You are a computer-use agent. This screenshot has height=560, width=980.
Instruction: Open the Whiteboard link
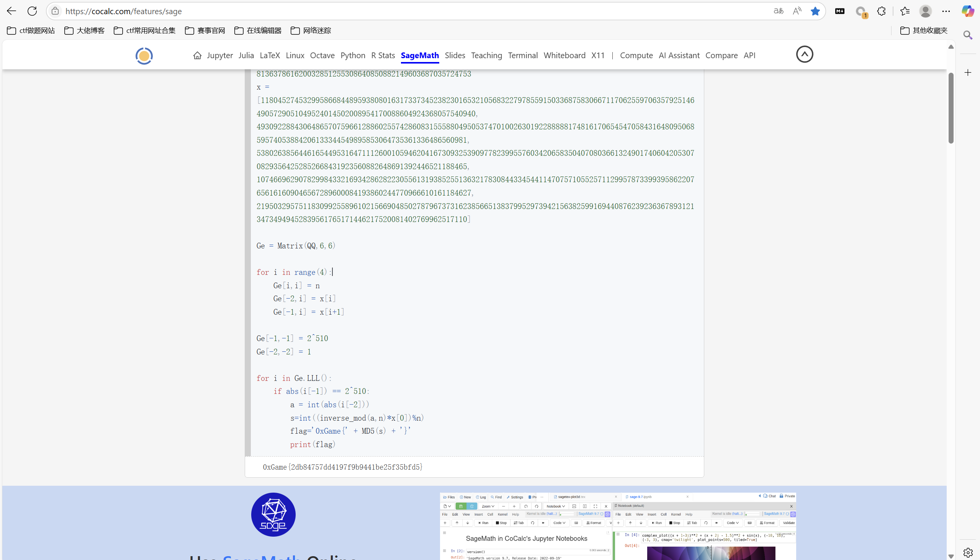(x=564, y=56)
